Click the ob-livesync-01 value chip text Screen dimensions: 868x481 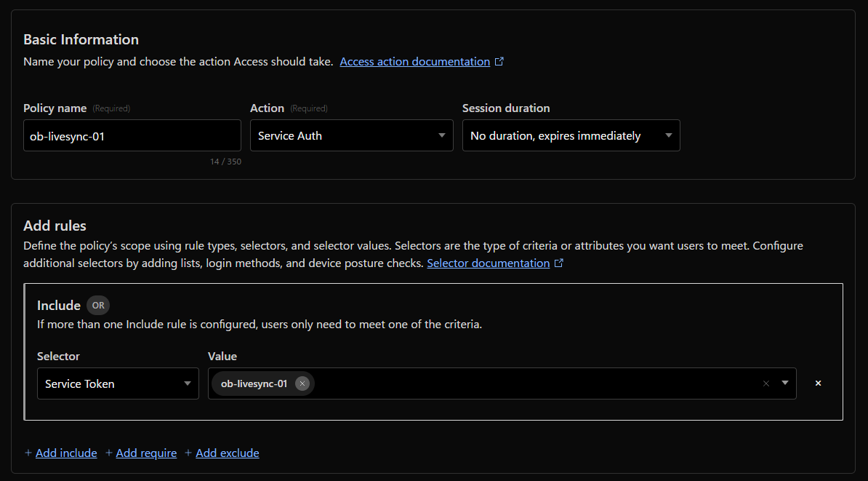(254, 383)
